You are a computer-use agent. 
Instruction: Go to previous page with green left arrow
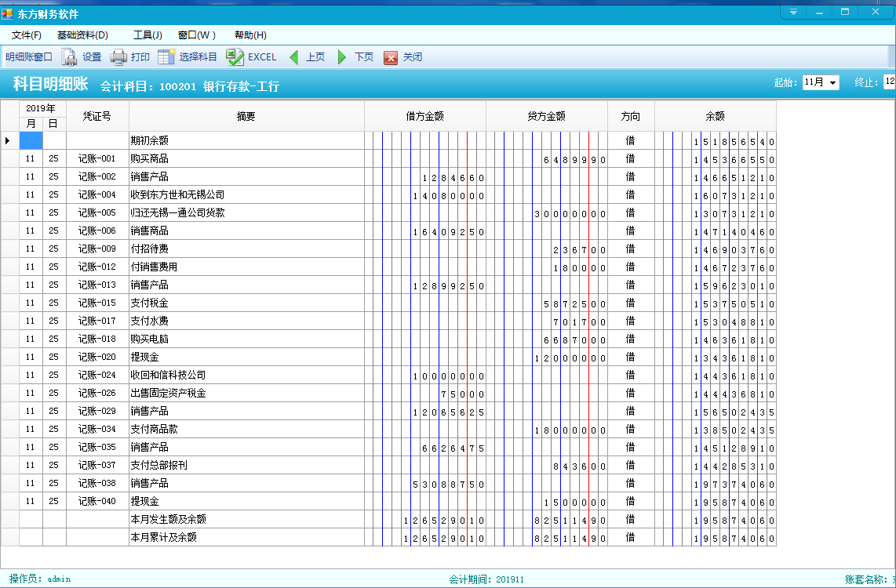click(294, 57)
